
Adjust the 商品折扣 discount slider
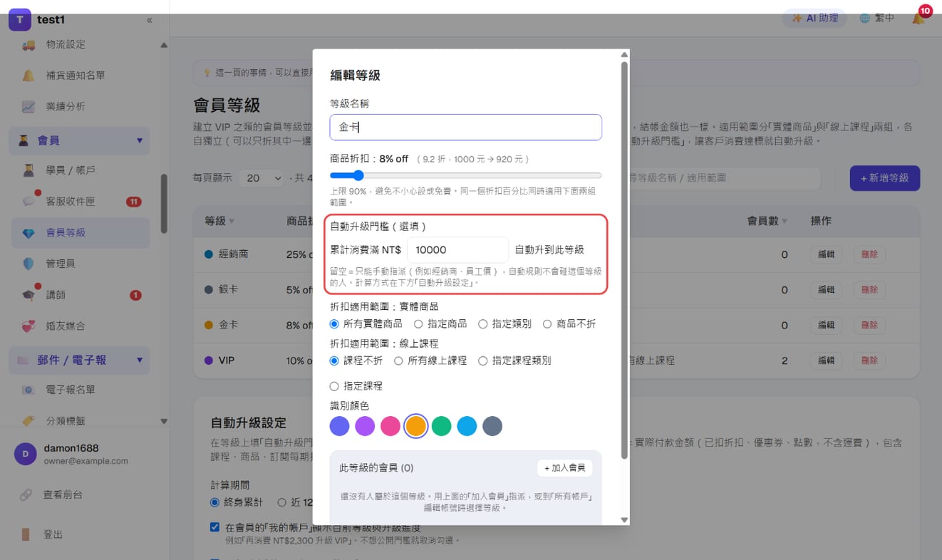point(466,175)
